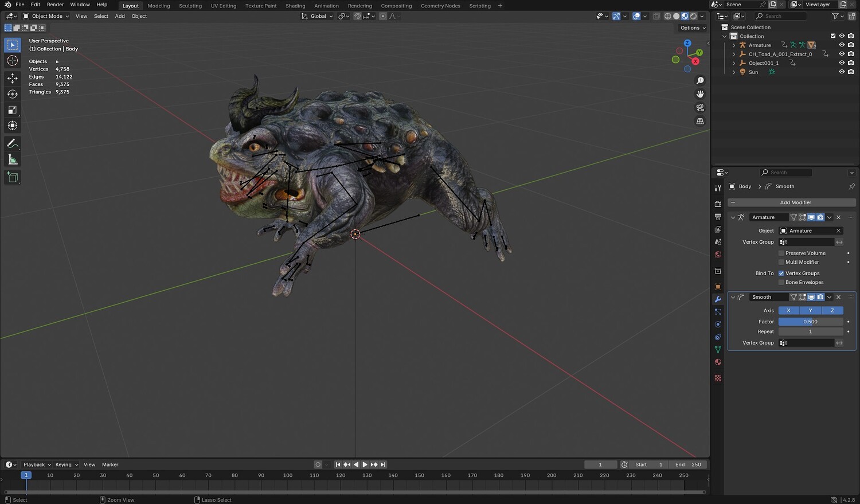Collapse the Smooth modifier panel
Image resolution: width=860 pixels, height=504 pixels.
[733, 297]
